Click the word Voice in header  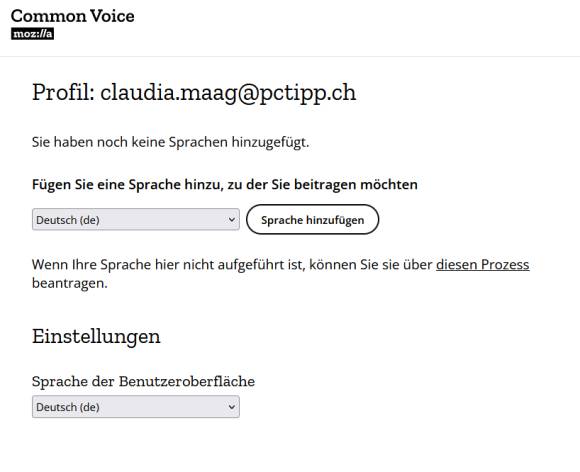[x=112, y=16]
